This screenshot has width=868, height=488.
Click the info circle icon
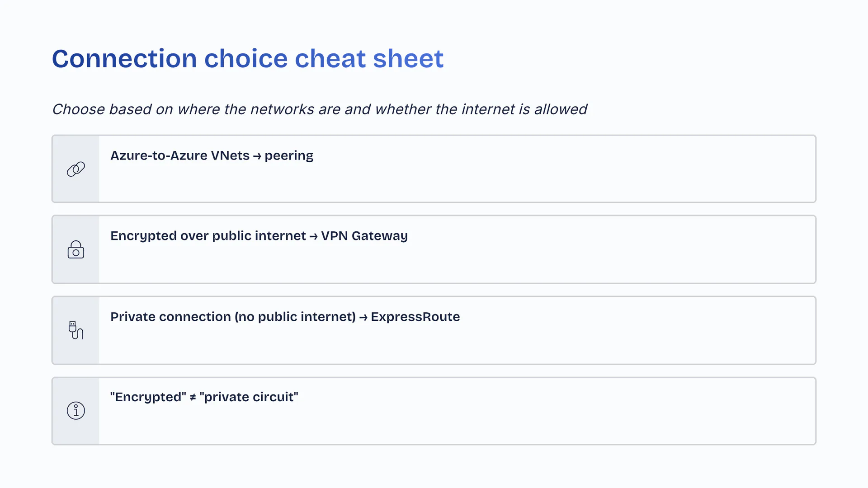[x=76, y=411]
